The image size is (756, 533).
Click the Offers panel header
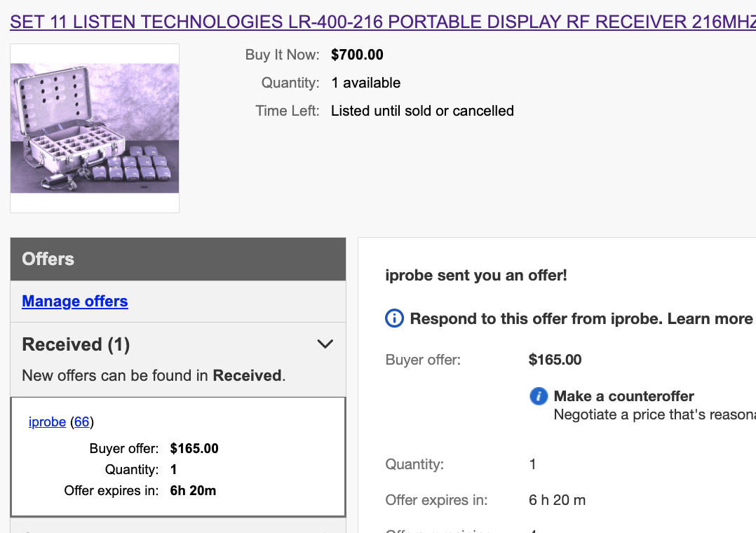point(178,259)
